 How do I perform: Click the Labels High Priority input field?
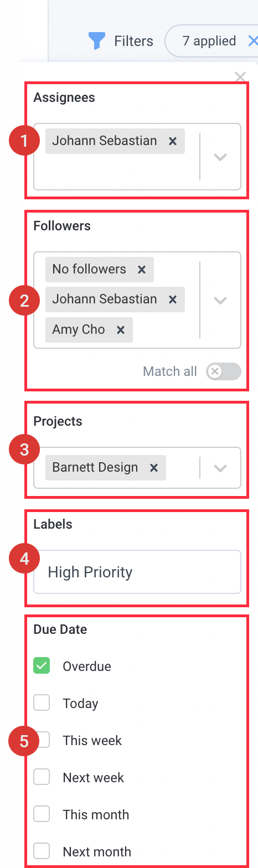click(x=137, y=572)
